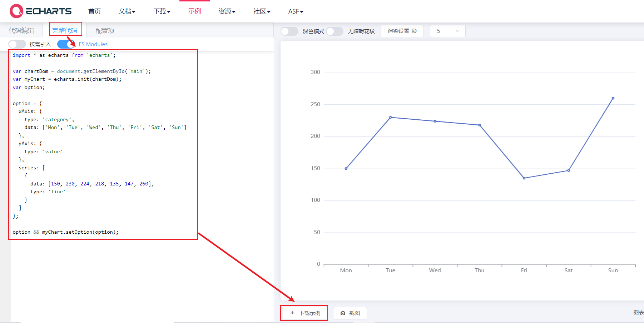Image resolution: width=644 pixels, height=323 pixels.
Task: Enable the 按需引入 toggle
Action: point(17,44)
